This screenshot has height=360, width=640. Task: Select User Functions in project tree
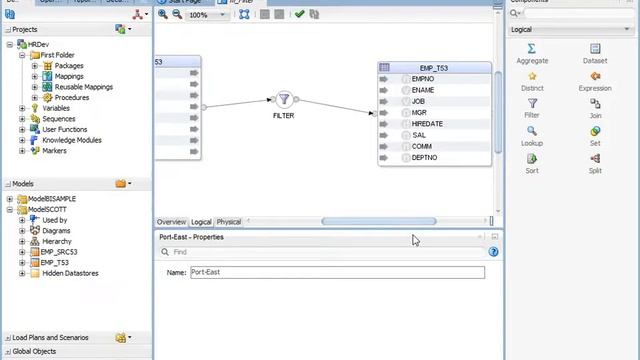tap(64, 129)
